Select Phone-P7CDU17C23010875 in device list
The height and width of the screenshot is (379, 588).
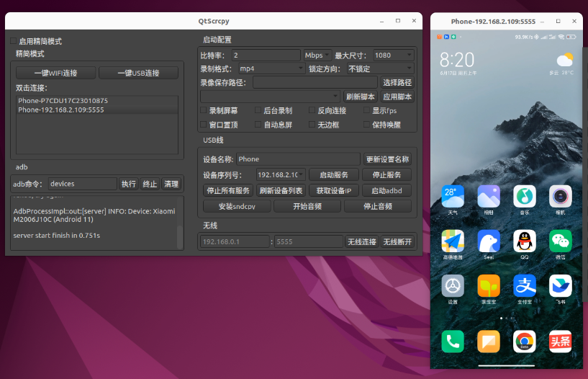(x=97, y=101)
